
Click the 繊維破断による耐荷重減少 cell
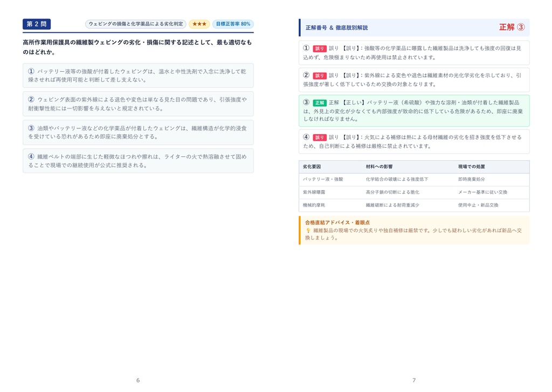tap(392, 205)
